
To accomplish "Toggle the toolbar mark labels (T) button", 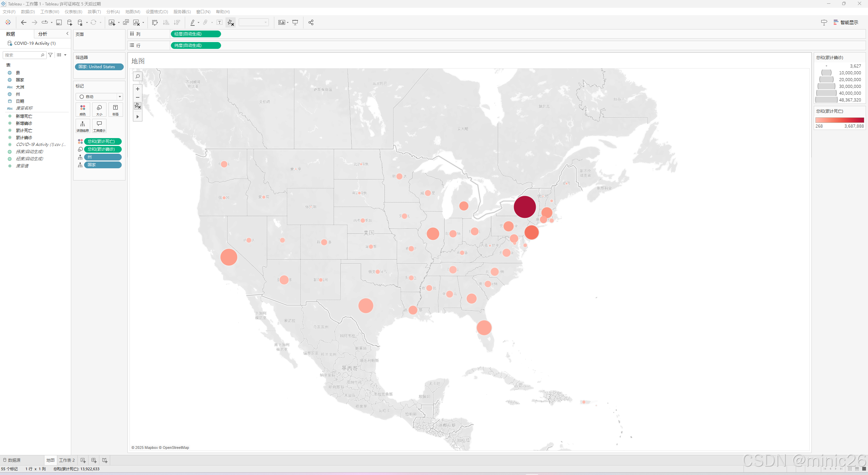I will tap(220, 22).
